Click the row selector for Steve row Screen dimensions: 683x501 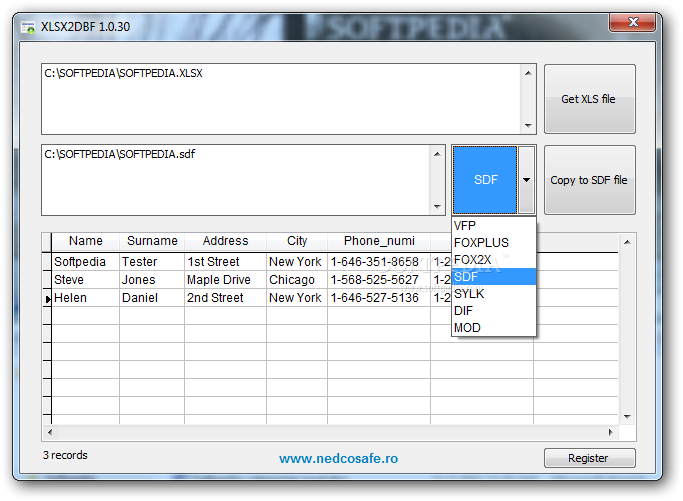tap(47, 280)
